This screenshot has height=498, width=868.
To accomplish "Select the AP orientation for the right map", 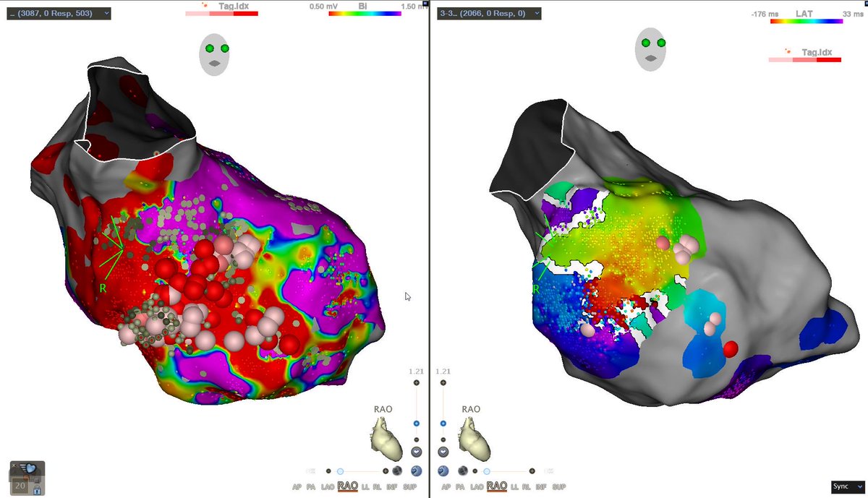I will (x=446, y=486).
